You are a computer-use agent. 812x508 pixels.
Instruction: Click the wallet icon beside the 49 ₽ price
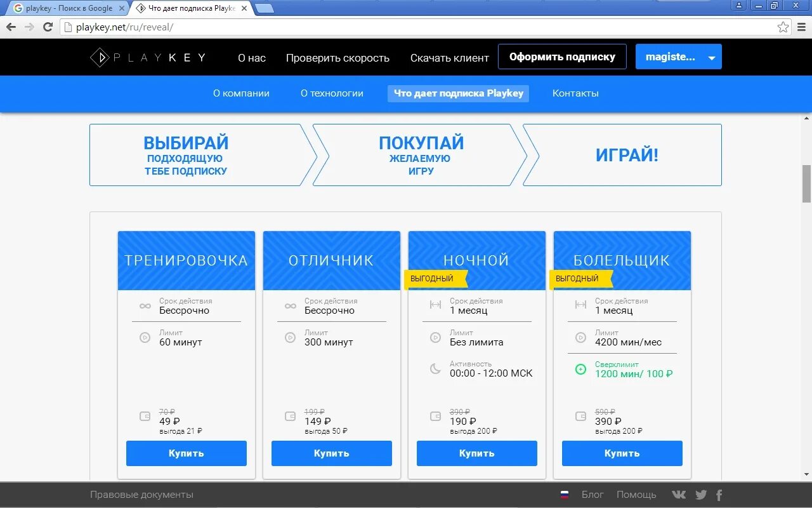point(145,417)
